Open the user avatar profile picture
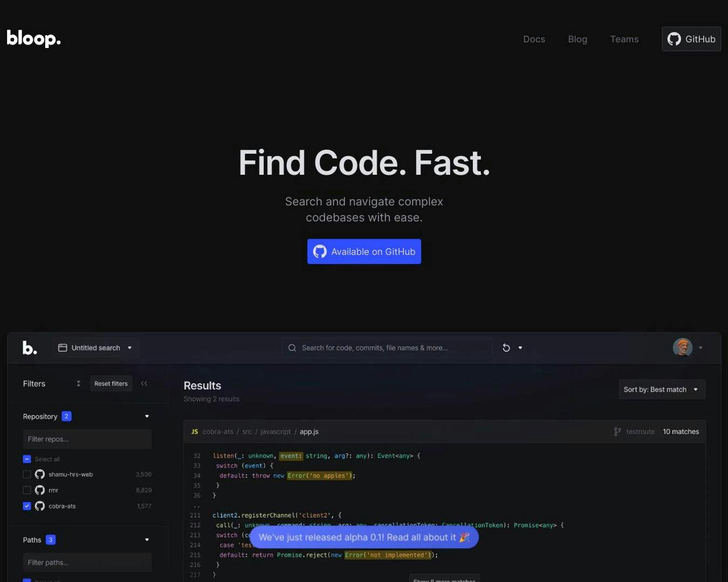728x582 pixels. (x=683, y=348)
